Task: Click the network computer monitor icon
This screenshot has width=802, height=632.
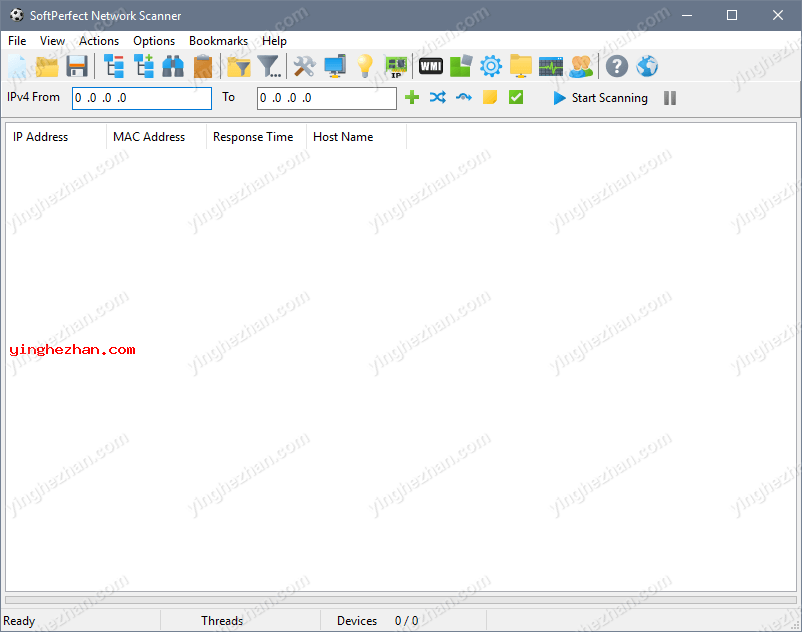Action: [335, 66]
